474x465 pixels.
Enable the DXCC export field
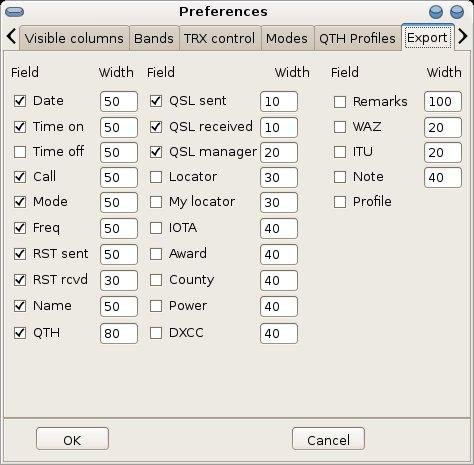(156, 333)
